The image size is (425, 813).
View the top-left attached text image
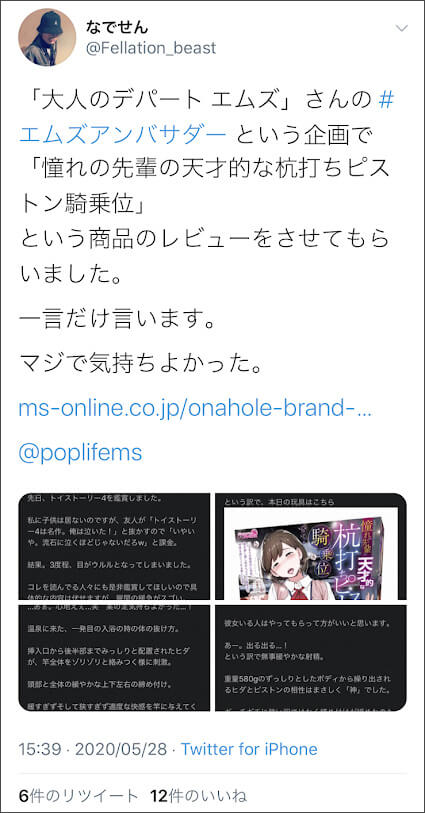114,546
